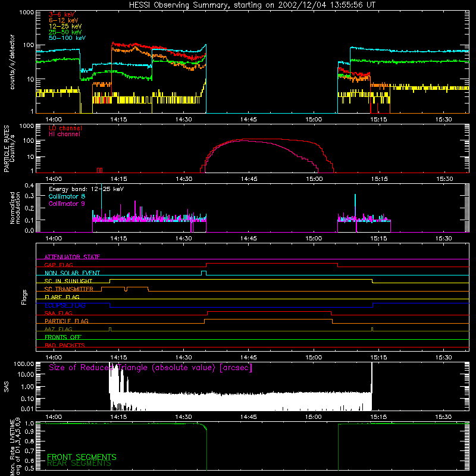Screen dimensions: 476x476
Task: Click the ATTENUATOR_STATE flag label
Action: click(72, 257)
